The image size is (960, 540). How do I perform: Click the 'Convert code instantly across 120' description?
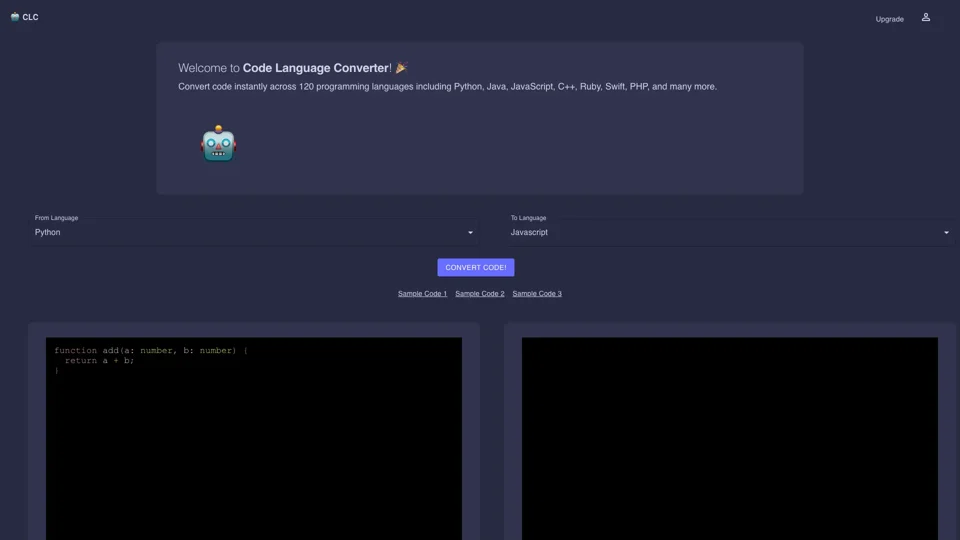click(x=447, y=87)
